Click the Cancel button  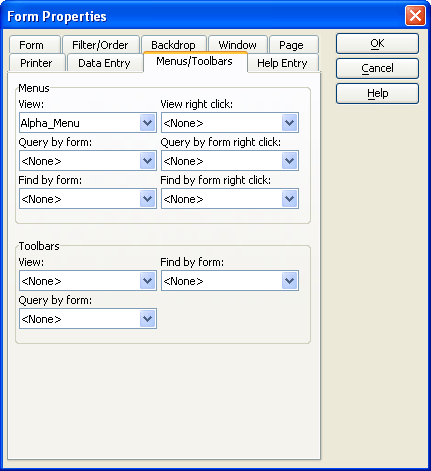(377, 68)
